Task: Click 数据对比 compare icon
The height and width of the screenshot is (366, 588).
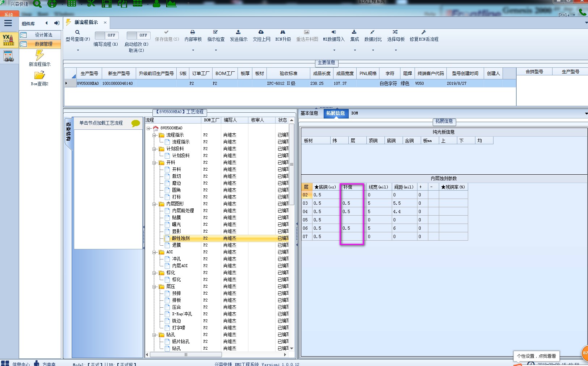Action: pyautogui.click(x=373, y=32)
